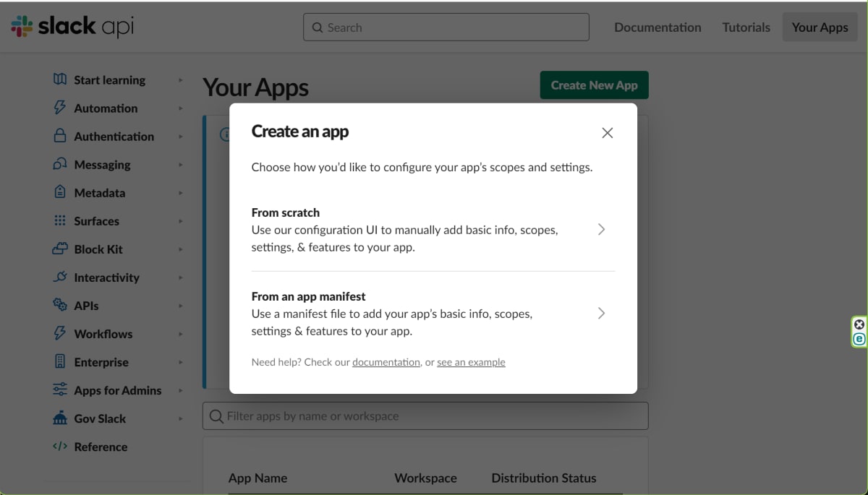Click the App Name column header
Viewport: 868px width, 495px height.
[x=258, y=478]
